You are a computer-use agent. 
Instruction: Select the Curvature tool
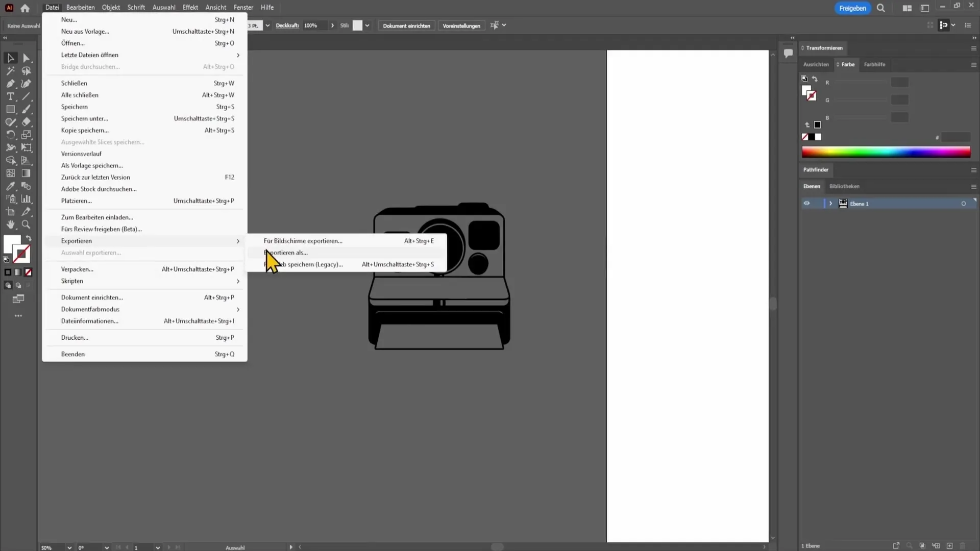(27, 84)
